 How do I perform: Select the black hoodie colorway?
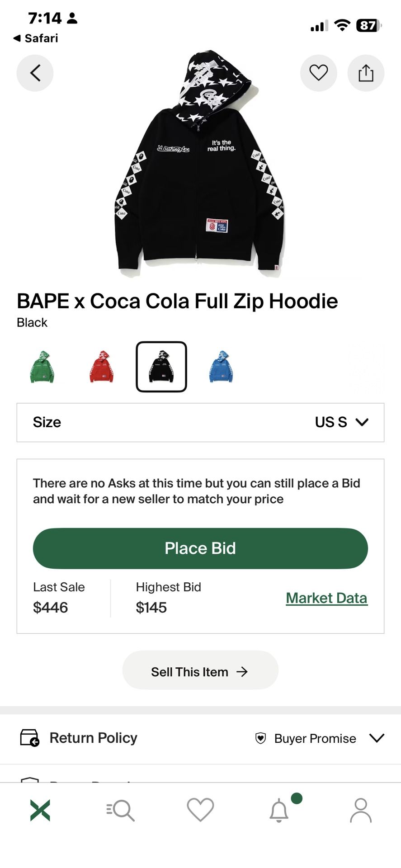click(161, 367)
